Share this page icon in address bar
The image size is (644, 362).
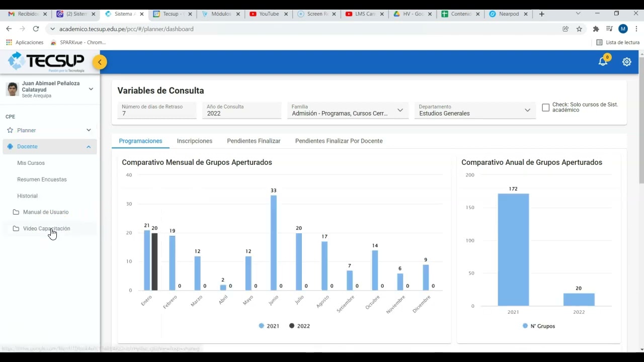pos(566,29)
